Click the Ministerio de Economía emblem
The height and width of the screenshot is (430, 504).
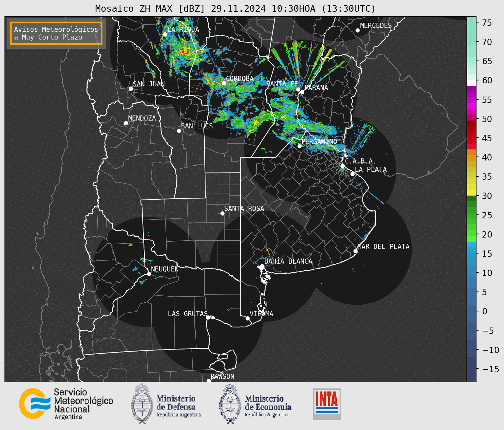point(230,404)
